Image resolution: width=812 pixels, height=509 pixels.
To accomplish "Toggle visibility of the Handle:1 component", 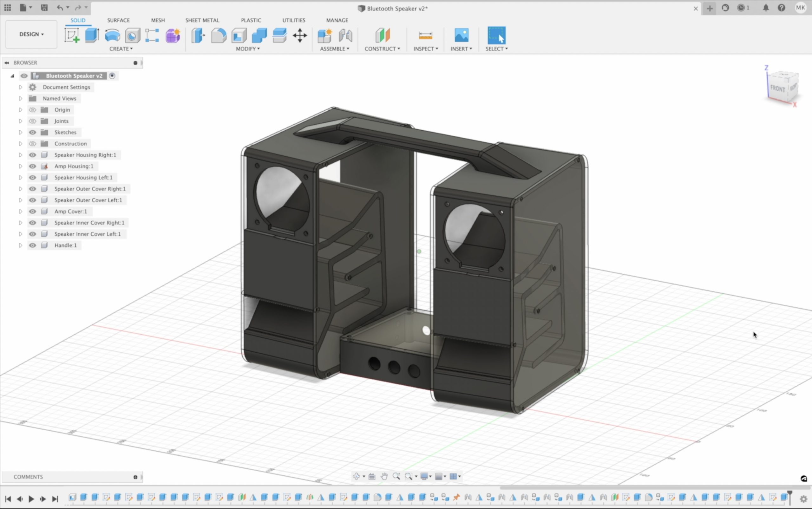I will 32,245.
